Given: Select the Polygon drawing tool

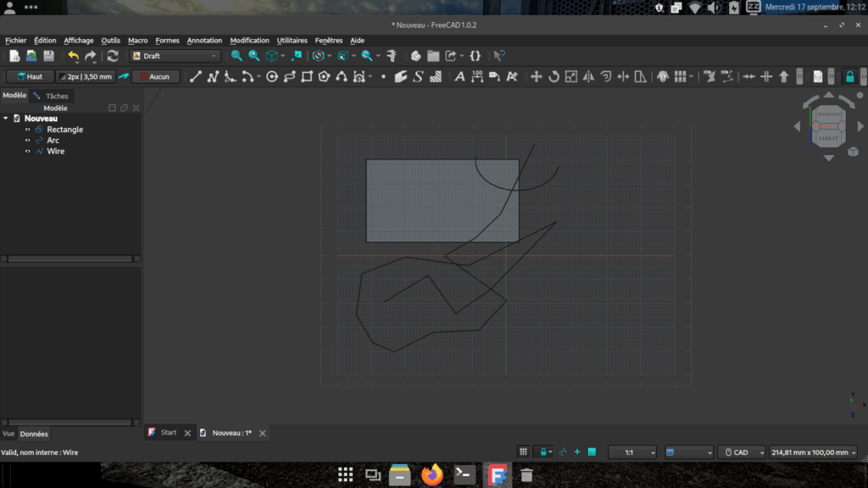Looking at the screenshot, I should pyautogui.click(x=325, y=77).
